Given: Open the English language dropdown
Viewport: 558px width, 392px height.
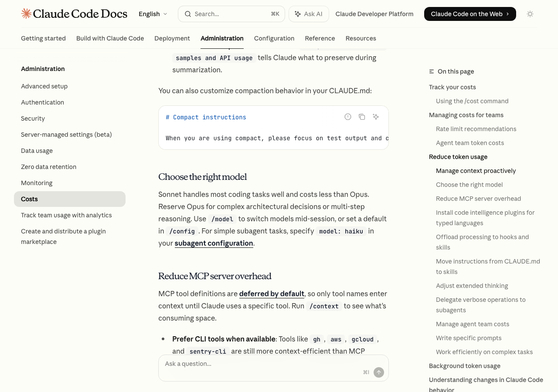Looking at the screenshot, I should click(x=153, y=14).
